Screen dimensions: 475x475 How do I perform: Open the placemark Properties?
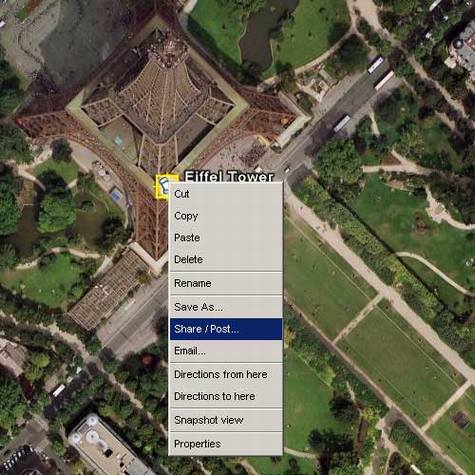(226, 444)
